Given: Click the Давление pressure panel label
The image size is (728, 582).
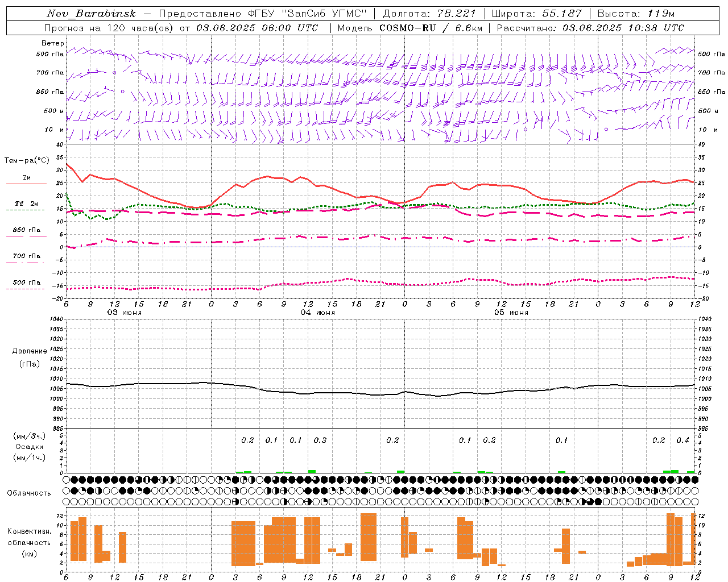Looking at the screenshot, I should [30, 351].
